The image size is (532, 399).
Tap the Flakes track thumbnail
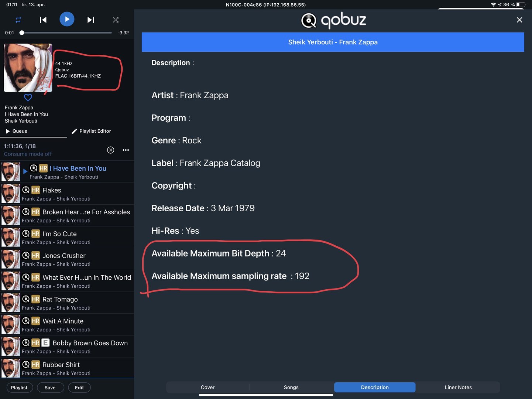(x=11, y=194)
